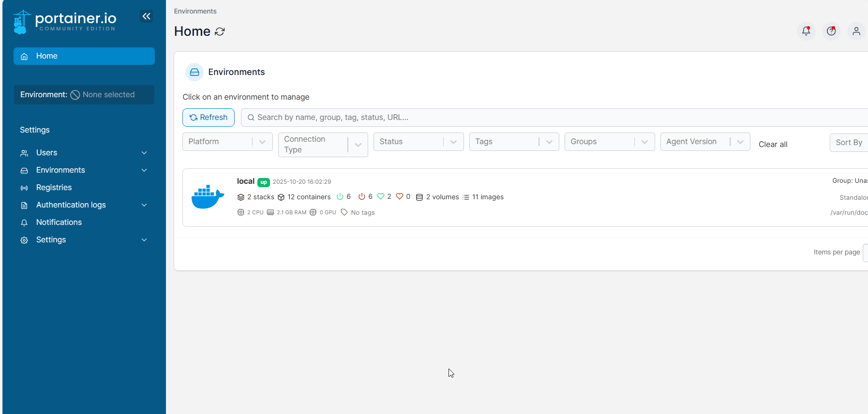Click the CPU chip icon
The height and width of the screenshot is (414, 868).
pyautogui.click(x=241, y=212)
